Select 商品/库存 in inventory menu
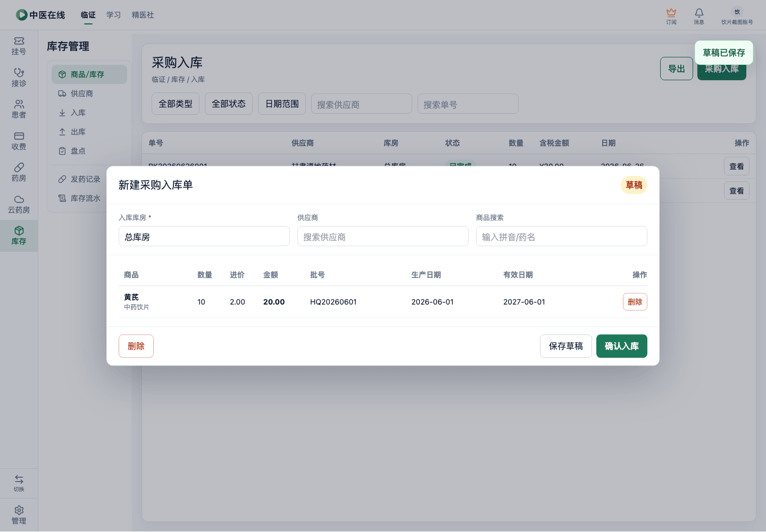 click(89, 74)
